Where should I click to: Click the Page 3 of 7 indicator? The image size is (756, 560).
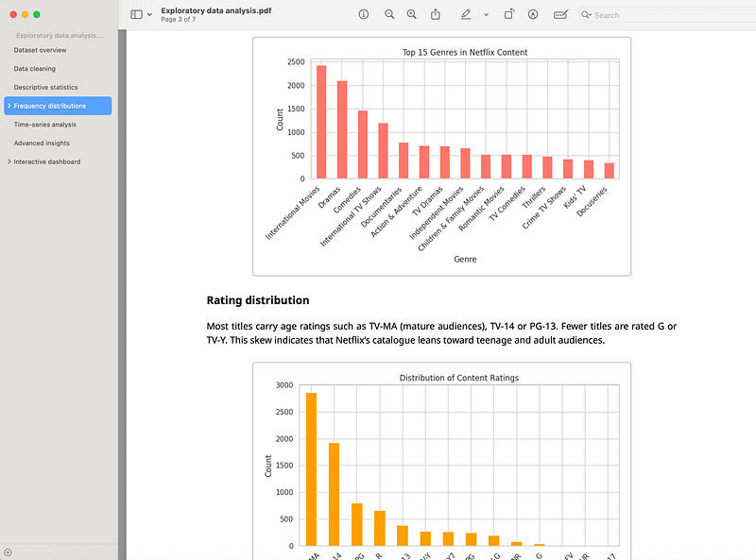[179, 19]
